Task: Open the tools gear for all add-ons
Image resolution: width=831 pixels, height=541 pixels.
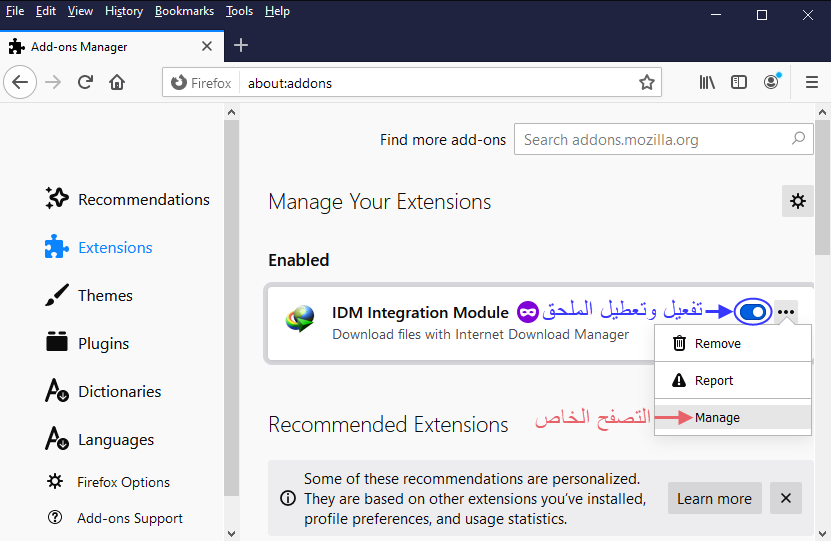Action: [x=798, y=201]
